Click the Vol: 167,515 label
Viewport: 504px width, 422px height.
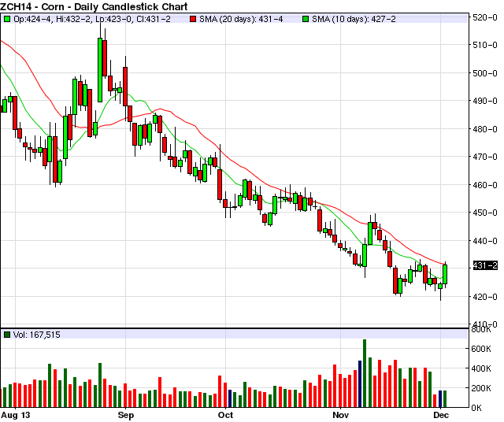coord(37,335)
